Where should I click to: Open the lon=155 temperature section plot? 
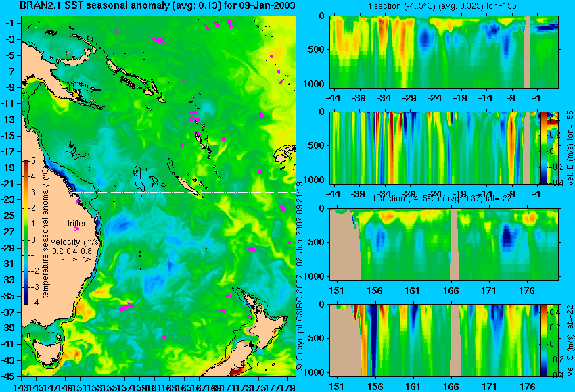coord(444,51)
